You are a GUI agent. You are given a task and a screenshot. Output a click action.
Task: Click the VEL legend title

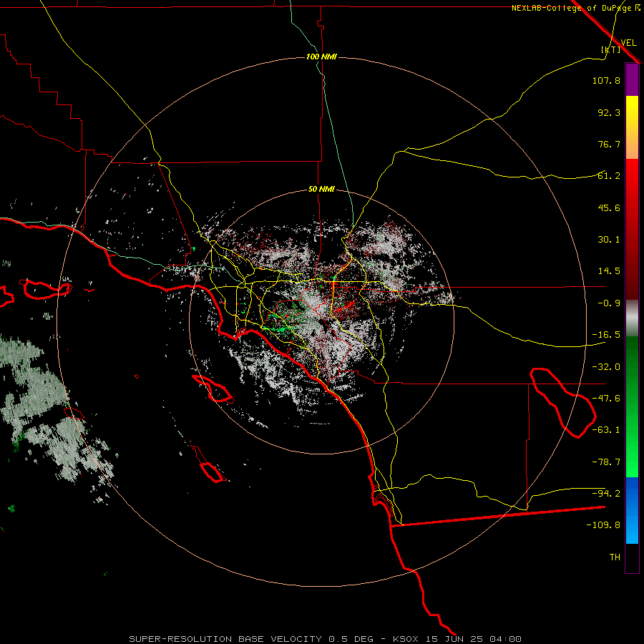(628, 43)
